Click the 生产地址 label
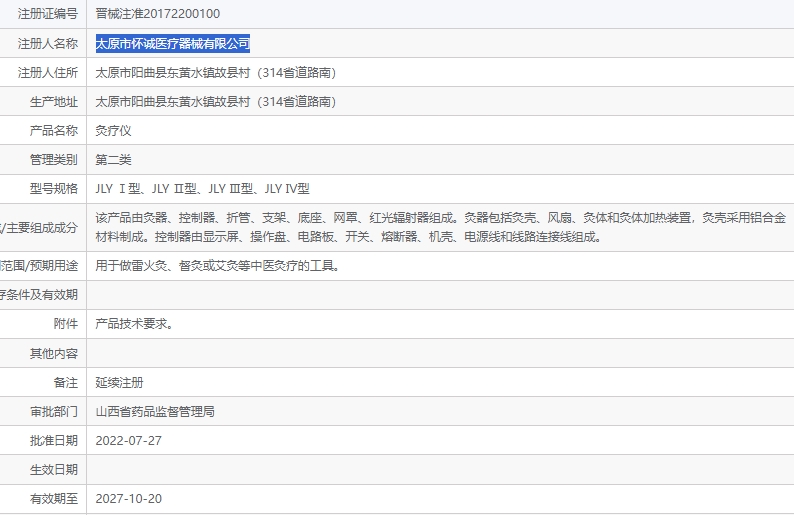This screenshot has height=515, width=794. point(54,102)
